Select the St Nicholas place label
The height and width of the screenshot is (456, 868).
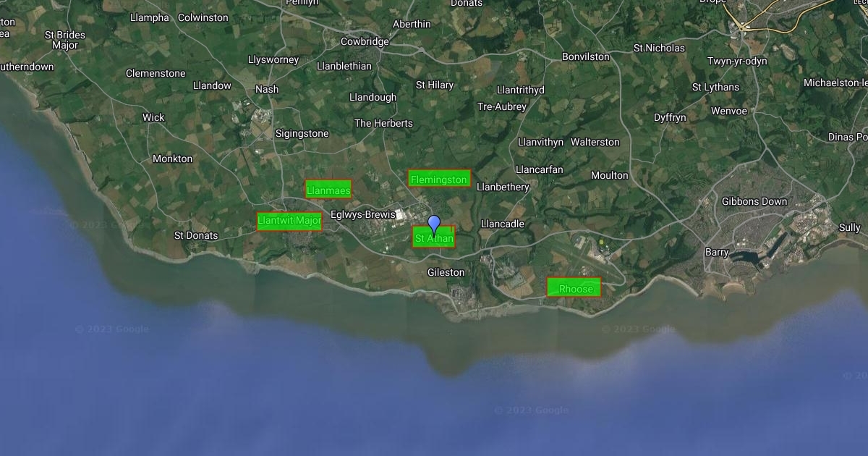tap(659, 48)
